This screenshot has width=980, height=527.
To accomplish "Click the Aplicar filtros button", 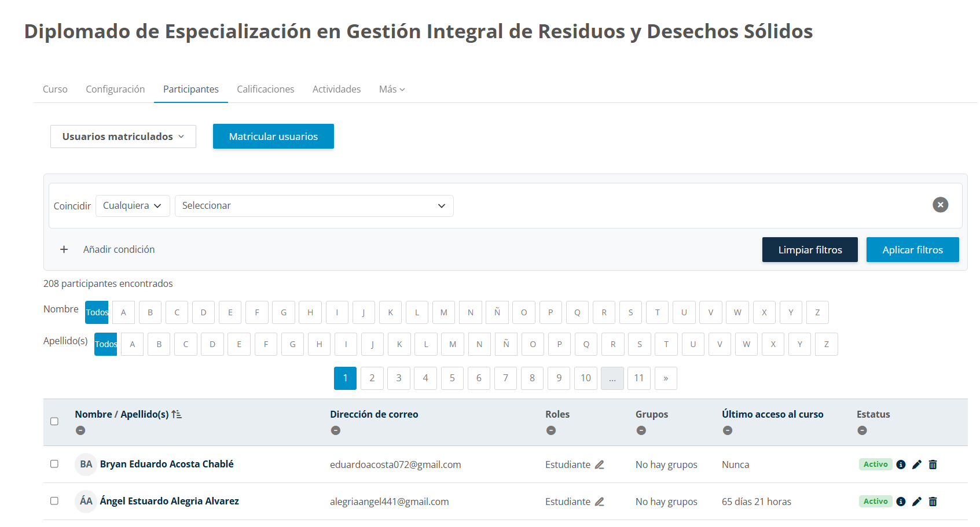I will pos(912,250).
